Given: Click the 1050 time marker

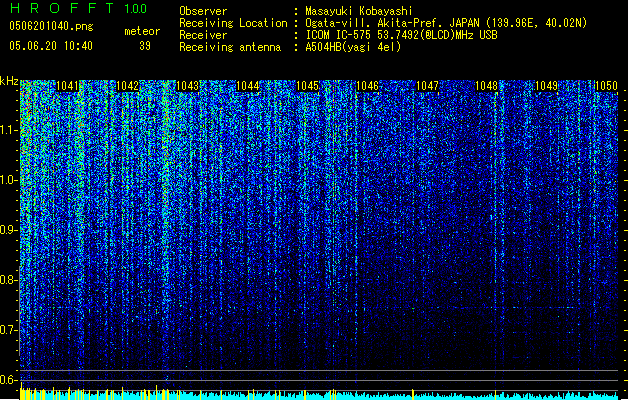Looking at the screenshot, I should 606,86.
